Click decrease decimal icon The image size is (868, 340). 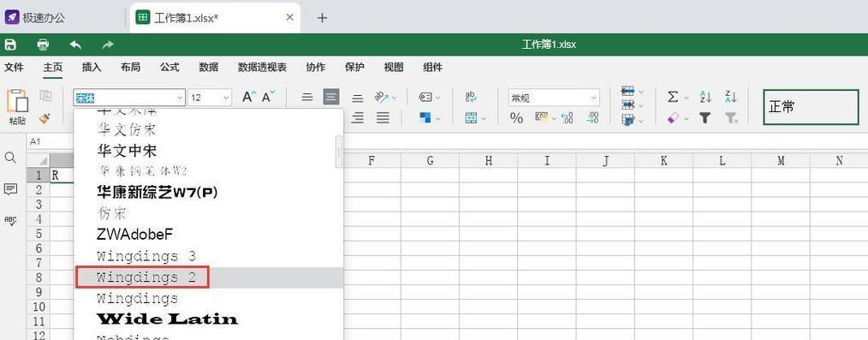(x=568, y=118)
